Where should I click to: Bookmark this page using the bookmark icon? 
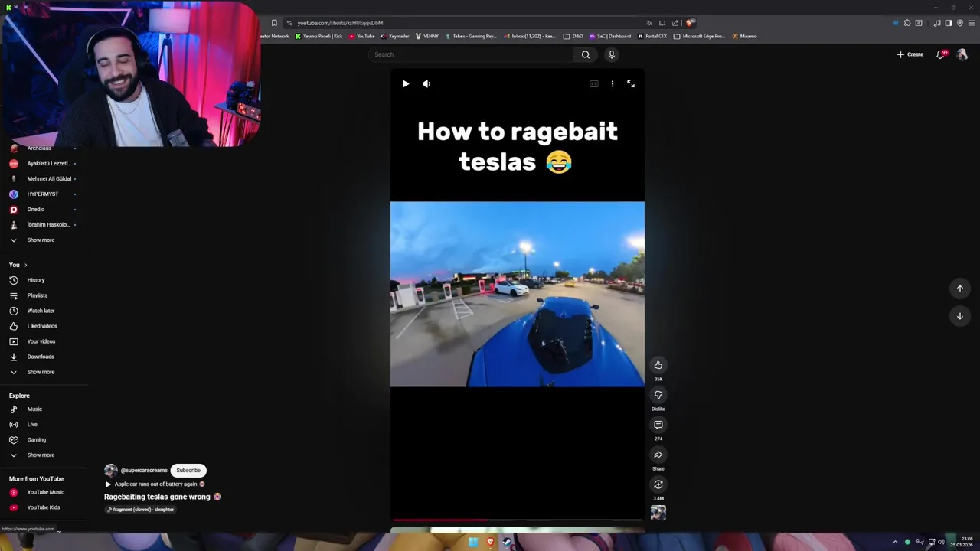tap(274, 23)
